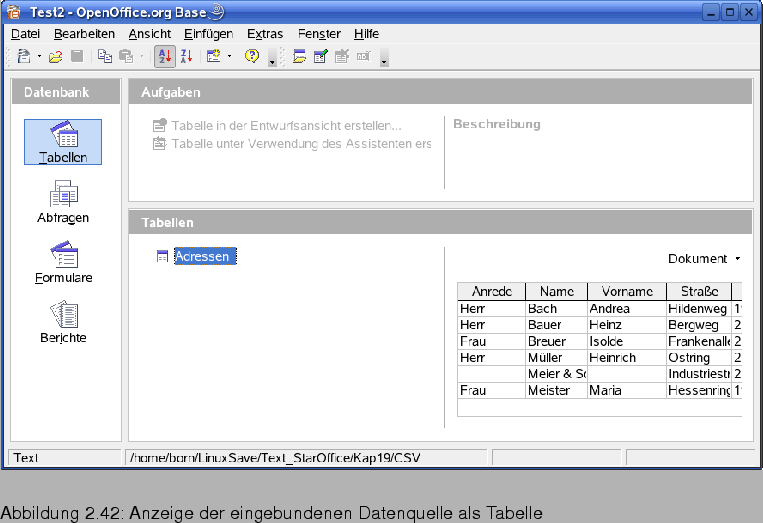The height and width of the screenshot is (523, 763).
Task: Open the Ansicht menu
Action: (x=149, y=34)
